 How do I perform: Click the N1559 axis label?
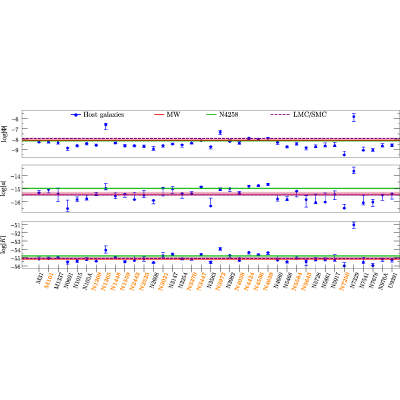(x=124, y=280)
